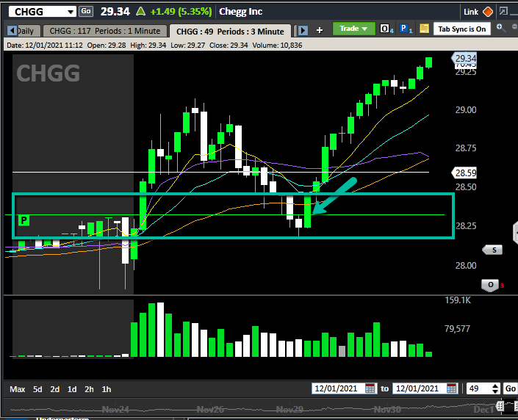This screenshot has height=420, width=518.
Task: Pop out the chart window
Action: coord(503,12)
